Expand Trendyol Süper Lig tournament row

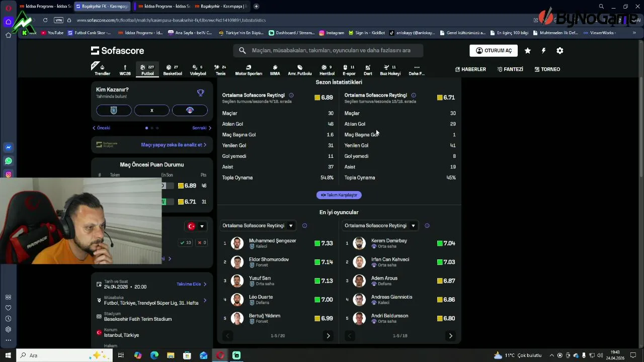tap(151, 301)
